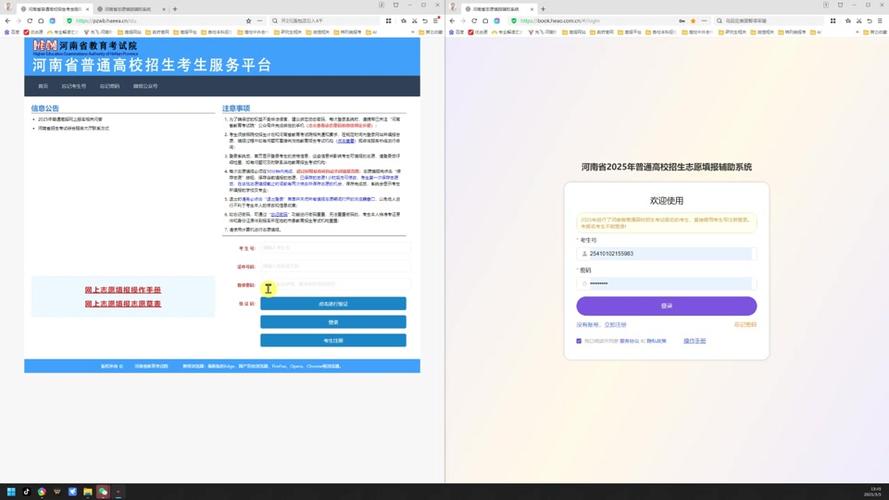Open 忘记密码 in dark navigation bar
889x500 pixels.
[x=109, y=86]
